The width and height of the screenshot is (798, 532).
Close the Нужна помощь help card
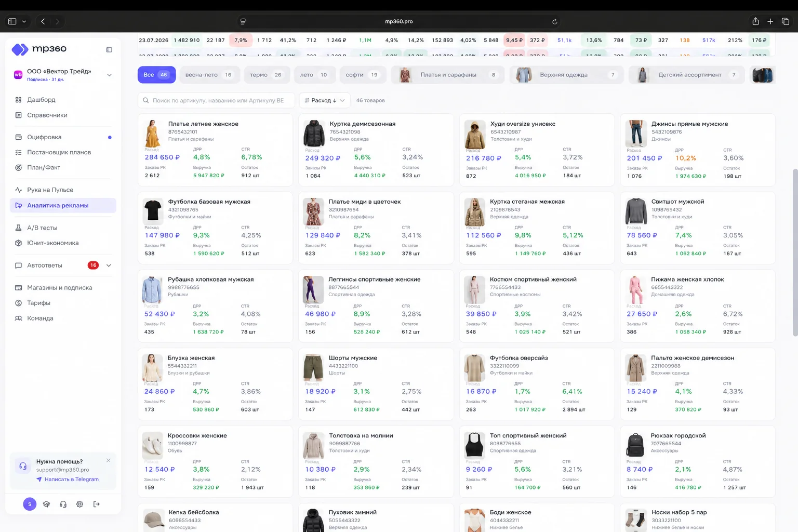108,460
